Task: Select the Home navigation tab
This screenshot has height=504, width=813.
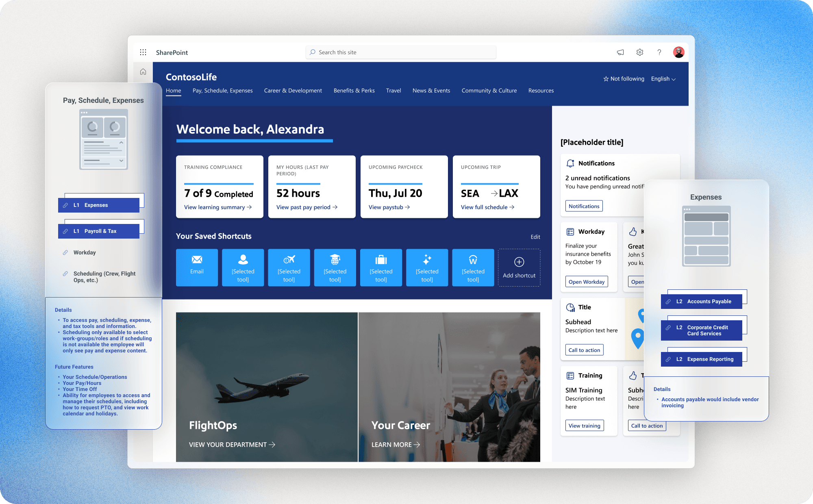Action: [174, 91]
